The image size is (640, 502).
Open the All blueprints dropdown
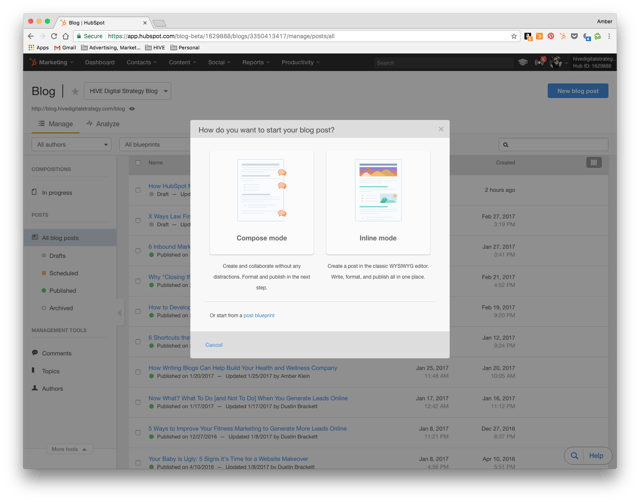155,144
